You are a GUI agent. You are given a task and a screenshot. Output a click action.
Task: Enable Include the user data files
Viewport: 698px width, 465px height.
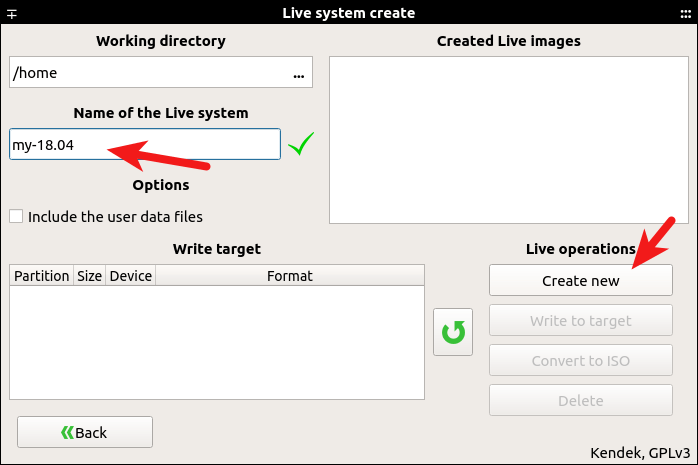(16, 216)
